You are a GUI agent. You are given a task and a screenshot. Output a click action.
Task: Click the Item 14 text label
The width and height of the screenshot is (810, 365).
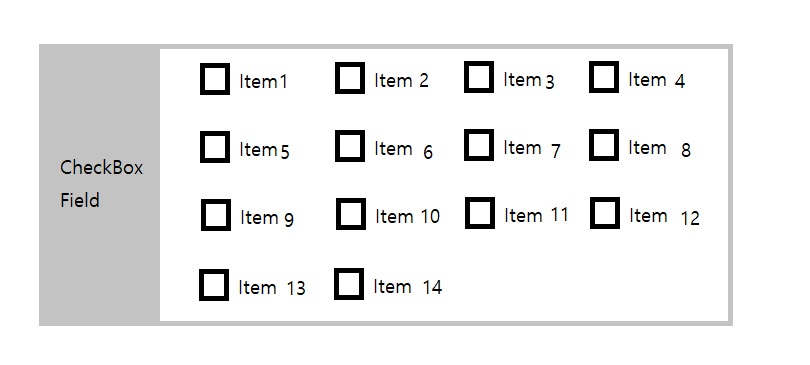coord(408,287)
